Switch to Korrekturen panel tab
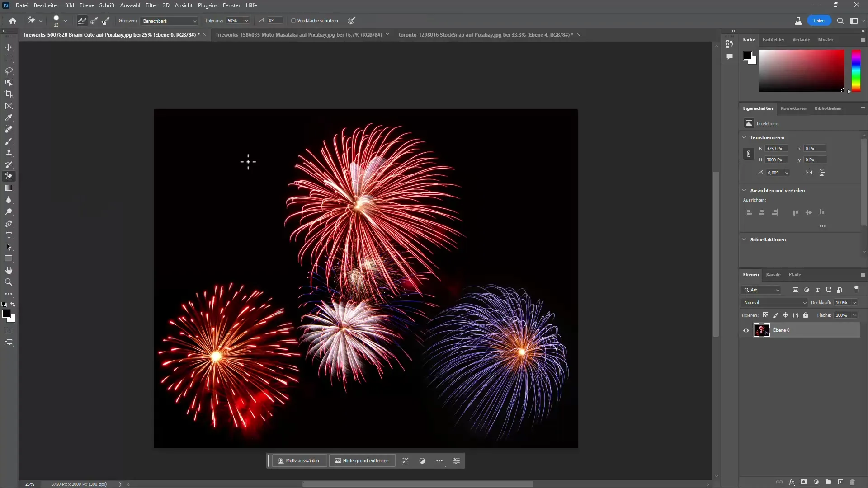 (793, 108)
